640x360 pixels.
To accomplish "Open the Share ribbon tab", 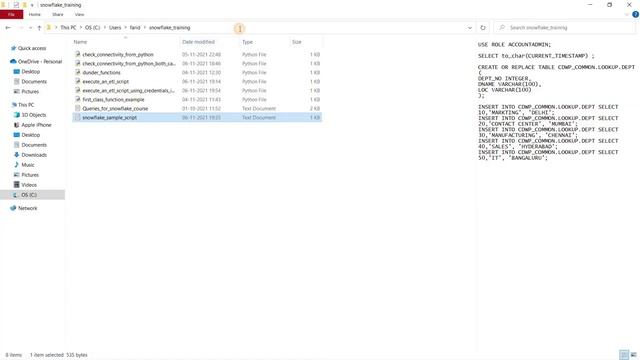I will click(x=58, y=14).
